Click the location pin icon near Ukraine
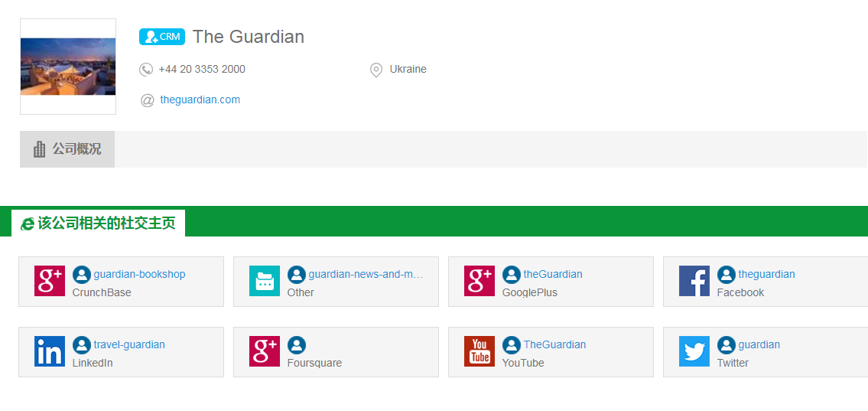Screen dimensions: 868x411 pyautogui.click(x=375, y=70)
